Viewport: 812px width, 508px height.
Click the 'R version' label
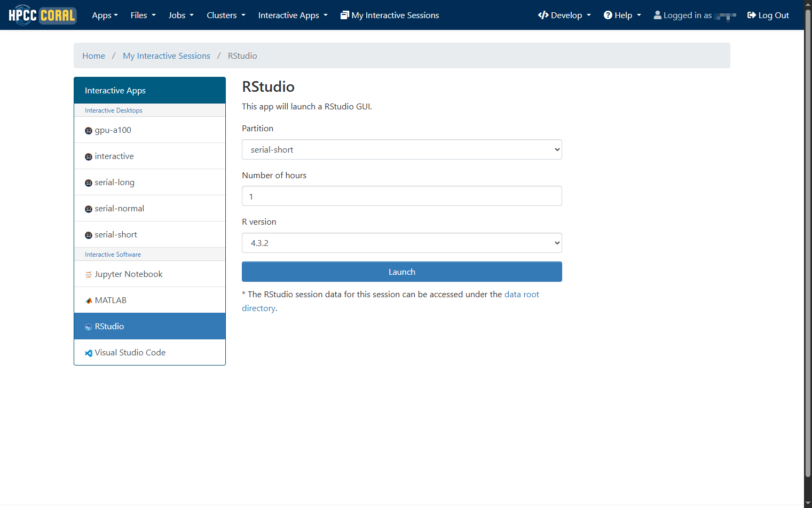pos(259,221)
